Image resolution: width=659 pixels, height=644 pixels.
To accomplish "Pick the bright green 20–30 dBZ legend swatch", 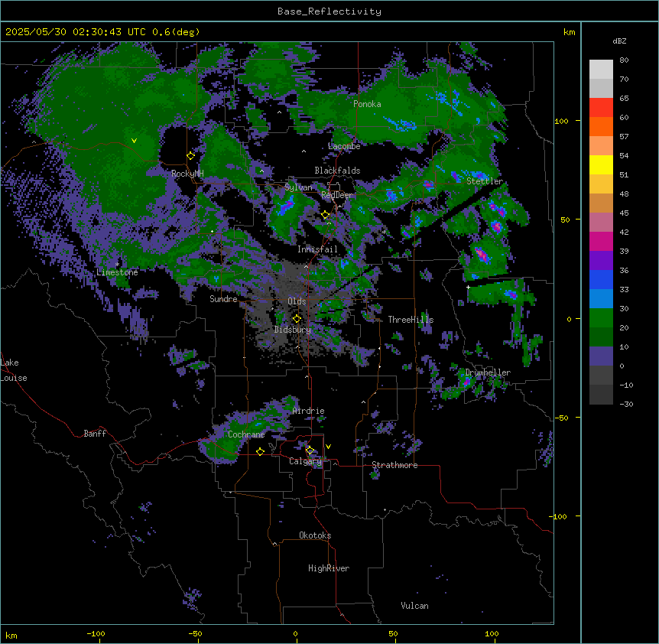I will (x=601, y=318).
